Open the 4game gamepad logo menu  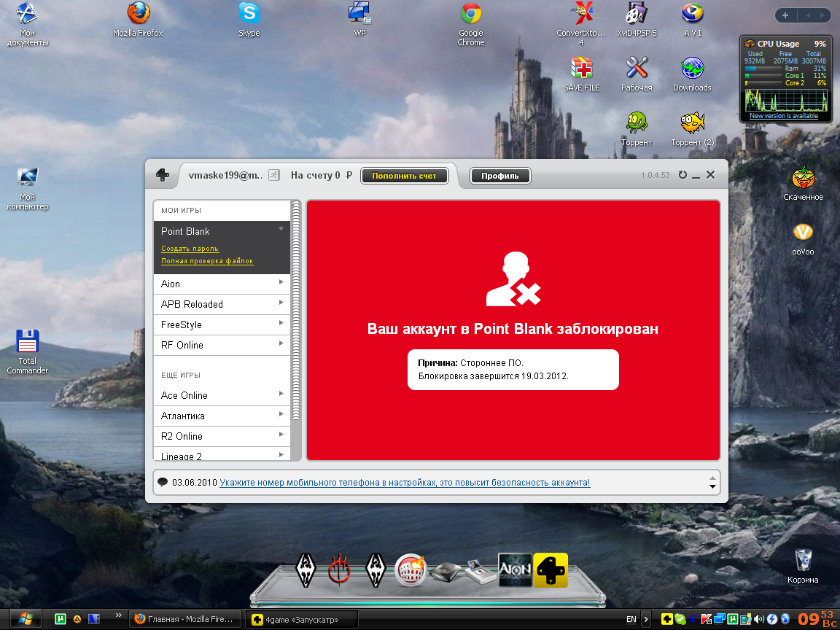pos(163,175)
